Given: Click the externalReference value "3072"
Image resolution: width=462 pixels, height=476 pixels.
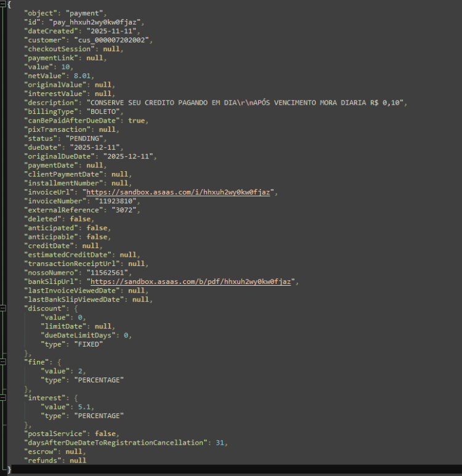Looking at the screenshot, I should [x=124, y=210].
